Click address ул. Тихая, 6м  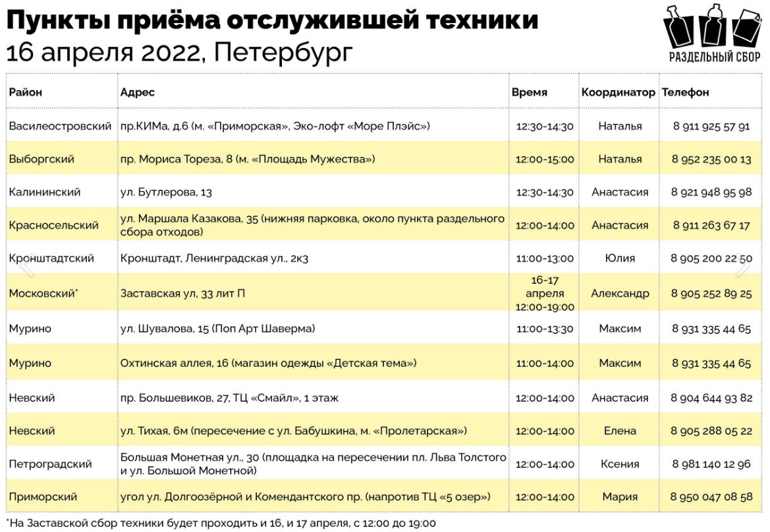(x=294, y=431)
